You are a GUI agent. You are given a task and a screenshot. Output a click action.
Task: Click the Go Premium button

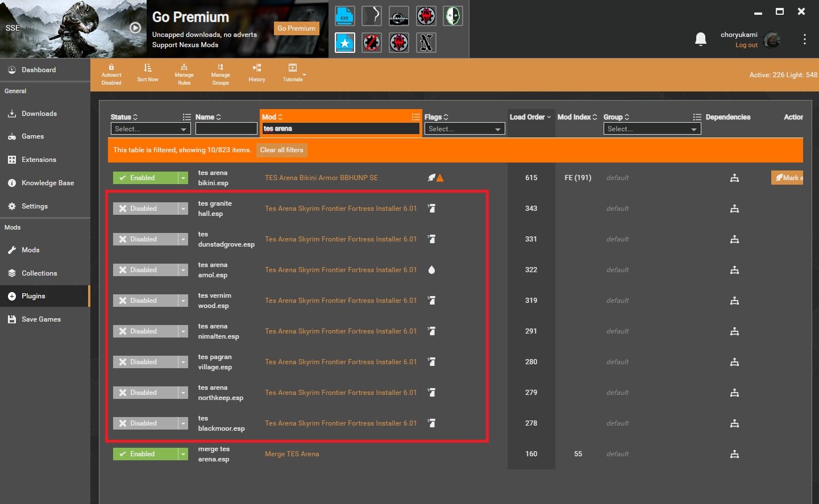(296, 28)
